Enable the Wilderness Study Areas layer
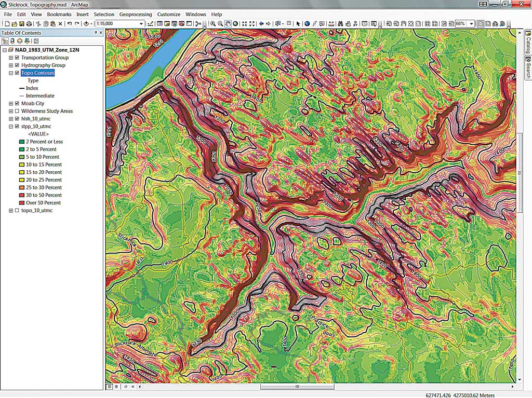 17,111
